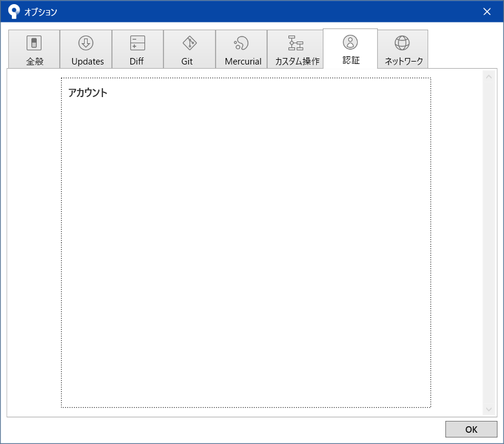Click the scrollbar down arrow
This screenshot has width=504, height=444.
tap(489, 409)
